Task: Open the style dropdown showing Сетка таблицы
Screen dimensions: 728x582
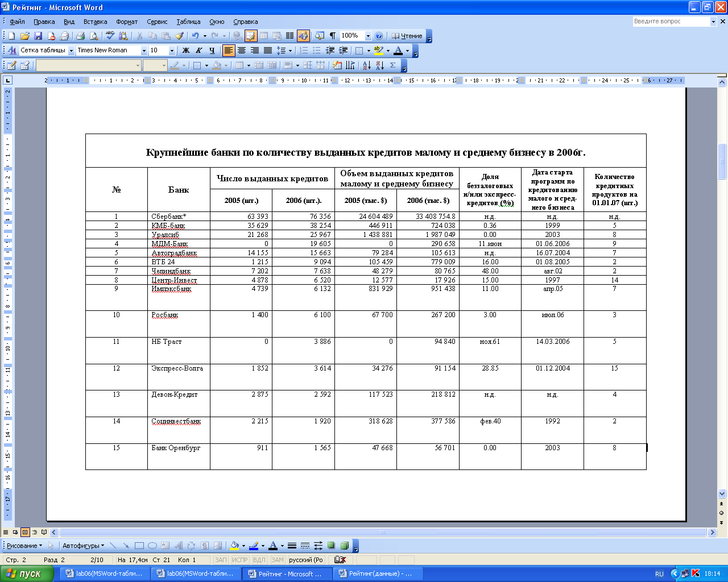Action: 72,51
